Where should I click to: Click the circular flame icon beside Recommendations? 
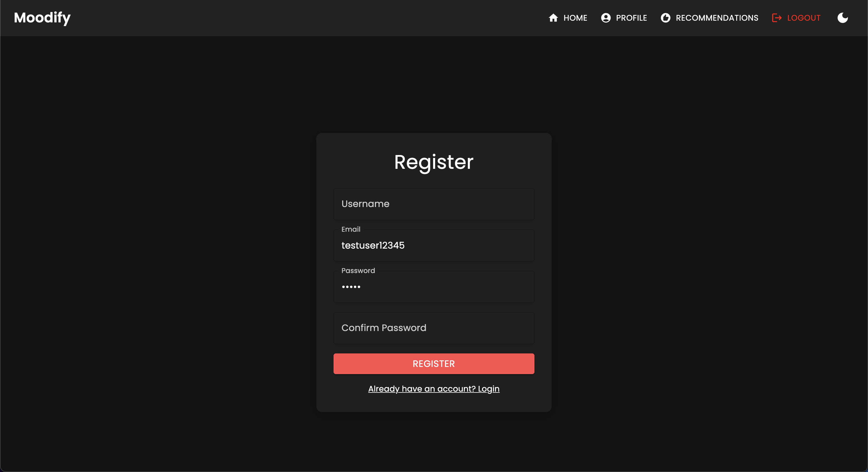665,18
